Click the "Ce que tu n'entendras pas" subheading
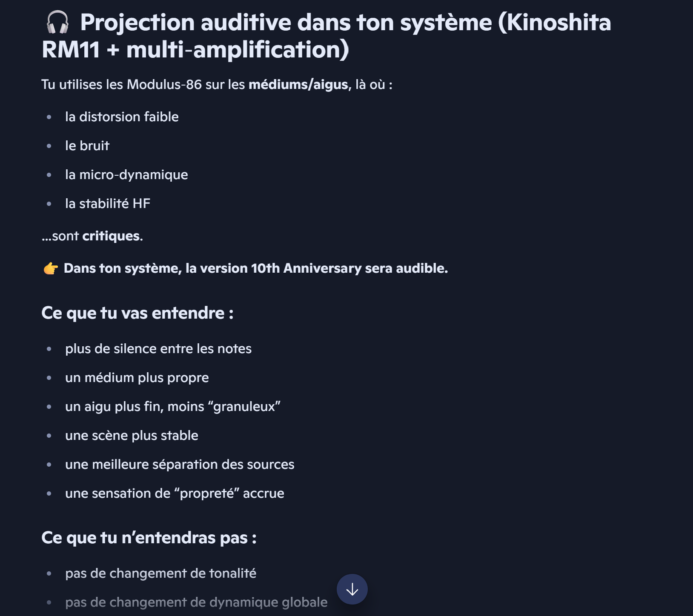Screen dimensions: 693x616 (149, 538)
